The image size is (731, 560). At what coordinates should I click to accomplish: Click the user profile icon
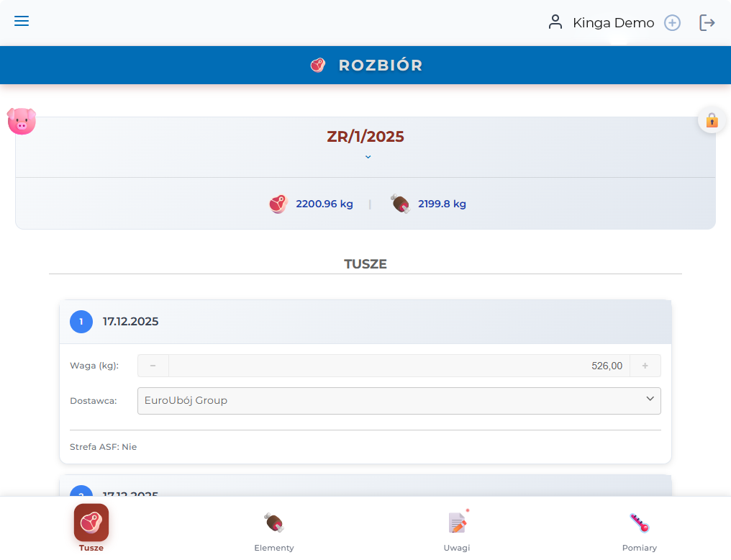(555, 22)
